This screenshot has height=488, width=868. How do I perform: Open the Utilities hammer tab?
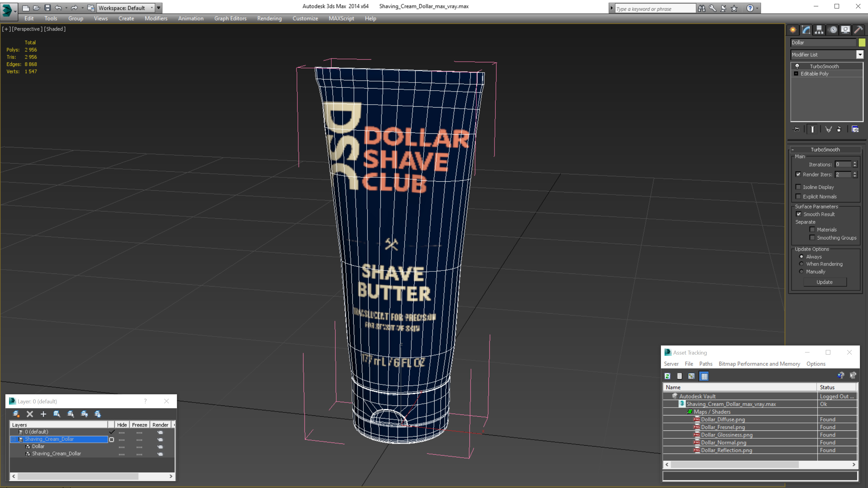(859, 30)
